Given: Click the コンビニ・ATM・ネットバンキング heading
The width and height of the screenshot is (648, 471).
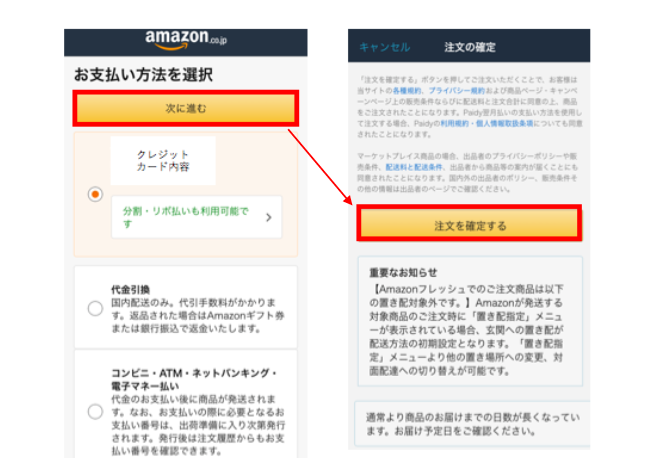Looking at the screenshot, I should 194,379.
